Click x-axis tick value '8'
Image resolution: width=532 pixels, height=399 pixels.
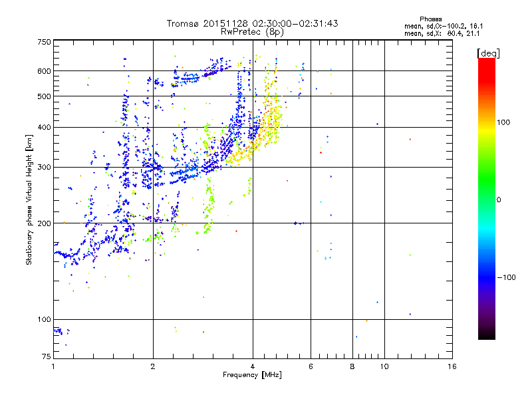[352, 366]
